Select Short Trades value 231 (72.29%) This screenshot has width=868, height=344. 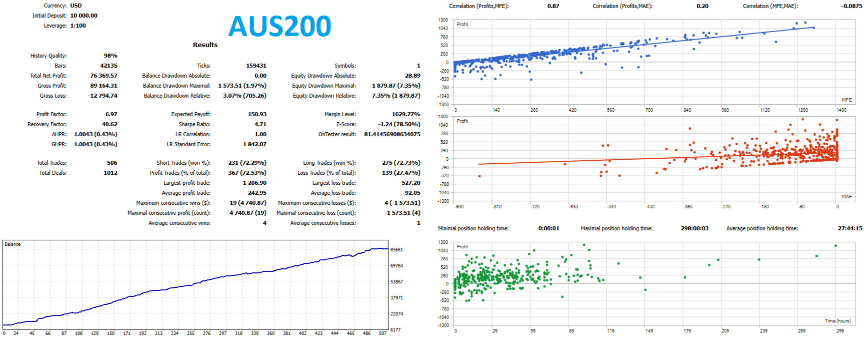click(247, 163)
